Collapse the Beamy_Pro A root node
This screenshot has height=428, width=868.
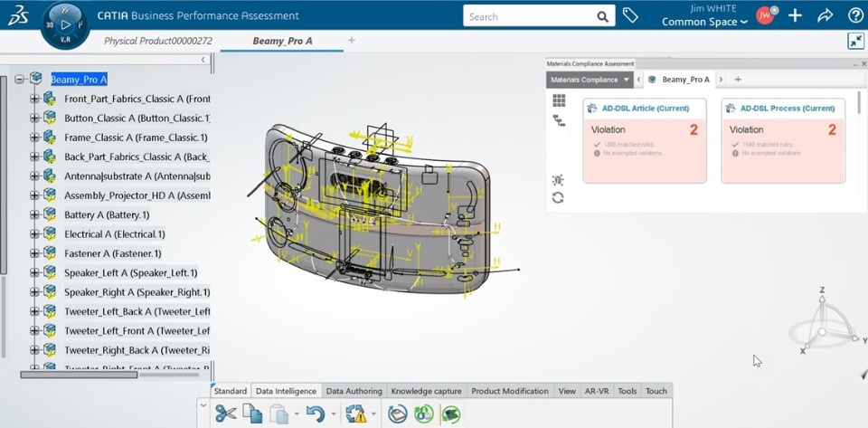[20, 80]
